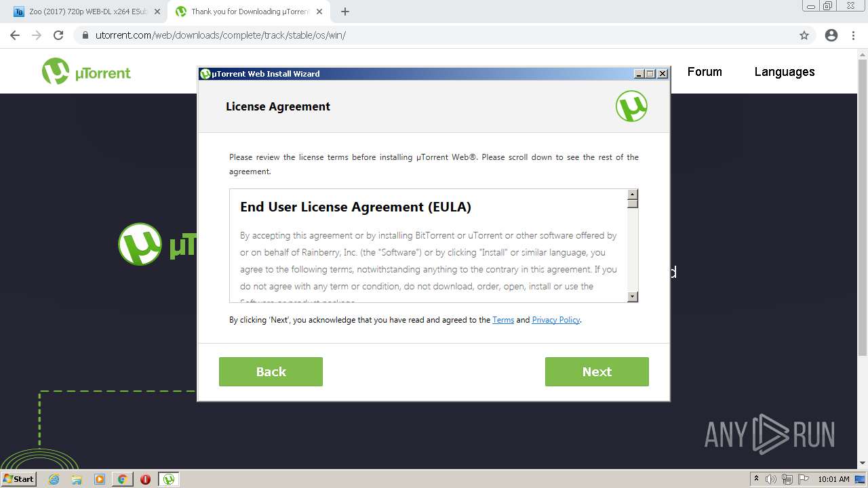Image resolution: width=868 pixels, height=488 pixels.
Task: Open the Terms link
Action: tap(503, 320)
